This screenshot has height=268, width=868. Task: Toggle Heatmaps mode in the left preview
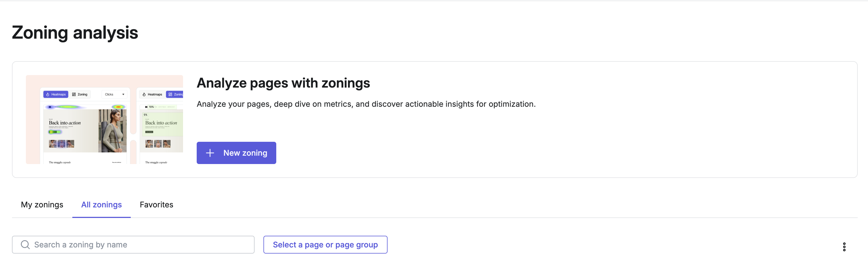pyautogui.click(x=56, y=95)
